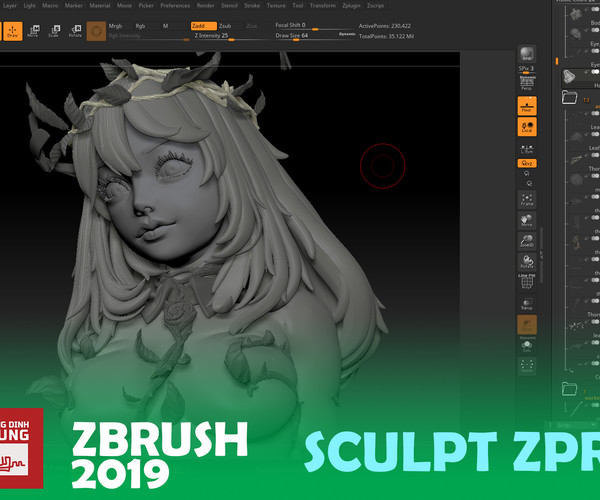Open the Preferences menu
This screenshot has width=600, height=500.
[x=175, y=6]
